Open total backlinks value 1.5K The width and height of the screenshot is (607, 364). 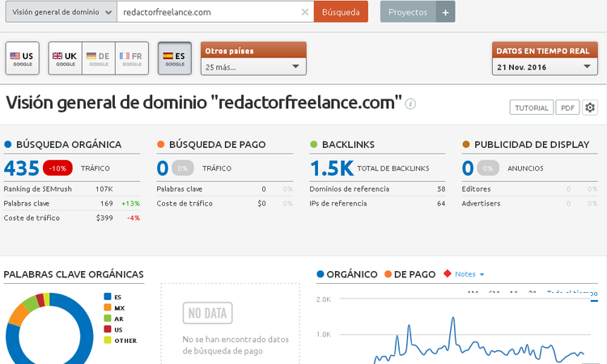coord(332,168)
